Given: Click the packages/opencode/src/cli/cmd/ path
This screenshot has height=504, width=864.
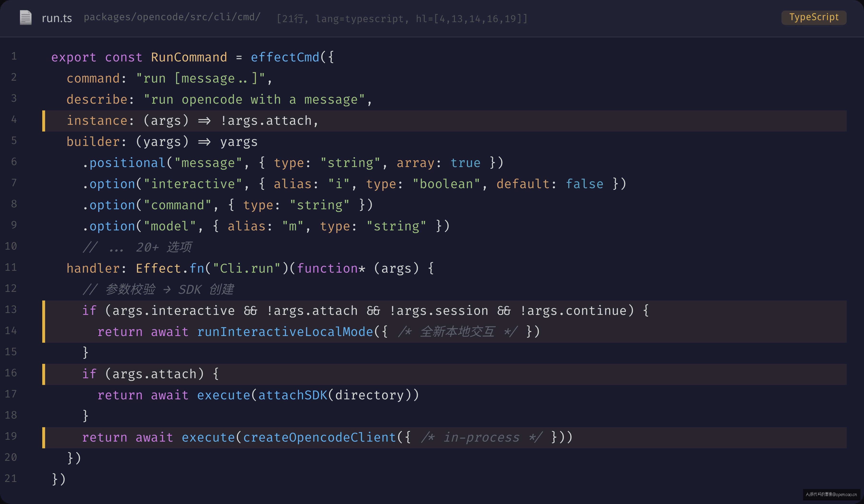Looking at the screenshot, I should 172,17.
